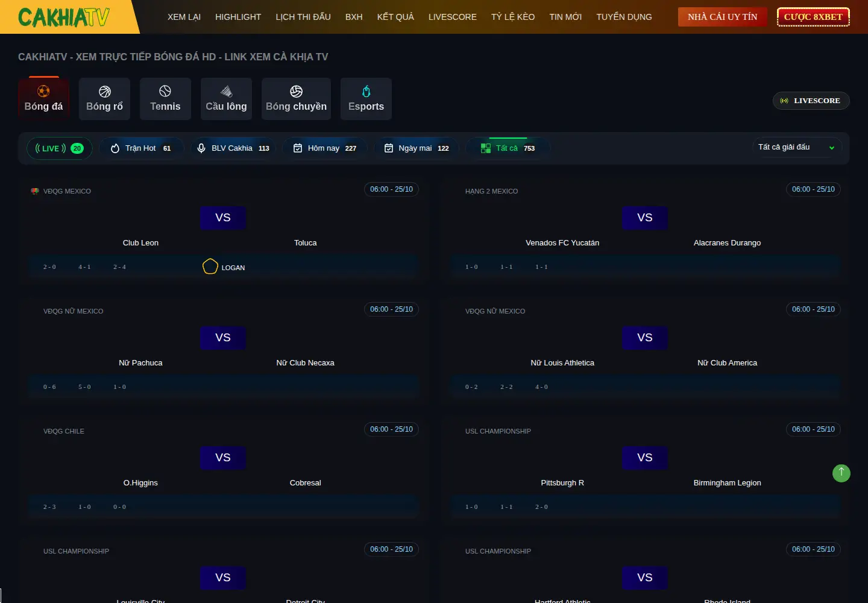868x603 pixels.
Task: Click the Club Leon team name
Action: pos(140,243)
